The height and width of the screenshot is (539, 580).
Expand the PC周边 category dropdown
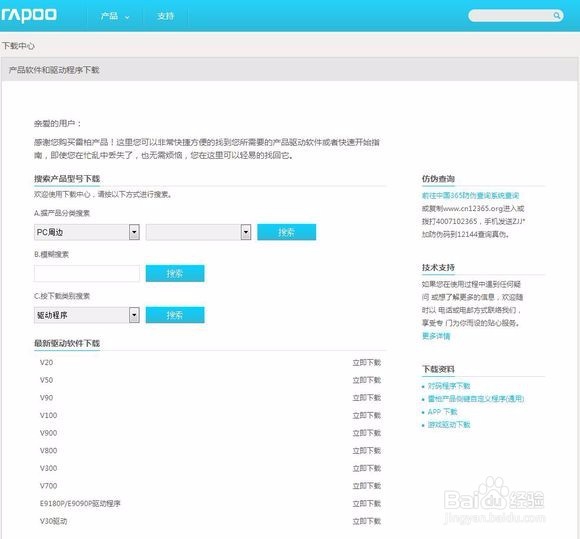[87, 232]
